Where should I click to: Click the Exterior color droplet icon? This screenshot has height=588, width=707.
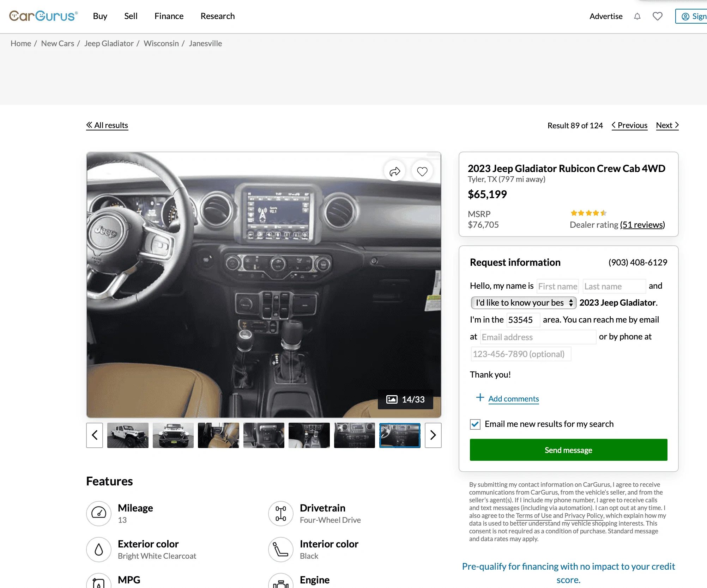[x=99, y=549]
